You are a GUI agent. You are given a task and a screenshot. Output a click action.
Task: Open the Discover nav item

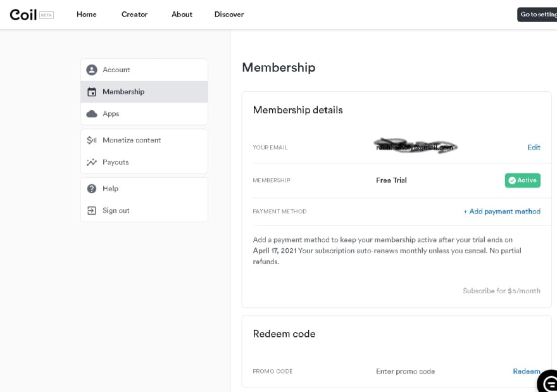tap(229, 15)
